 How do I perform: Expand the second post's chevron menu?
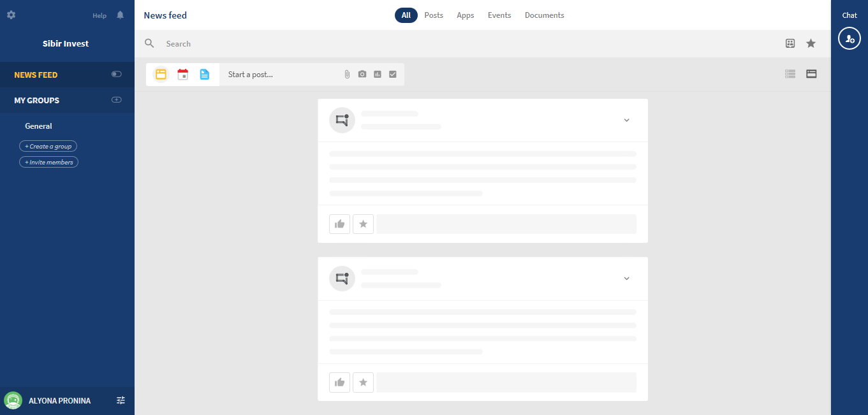[x=626, y=279]
